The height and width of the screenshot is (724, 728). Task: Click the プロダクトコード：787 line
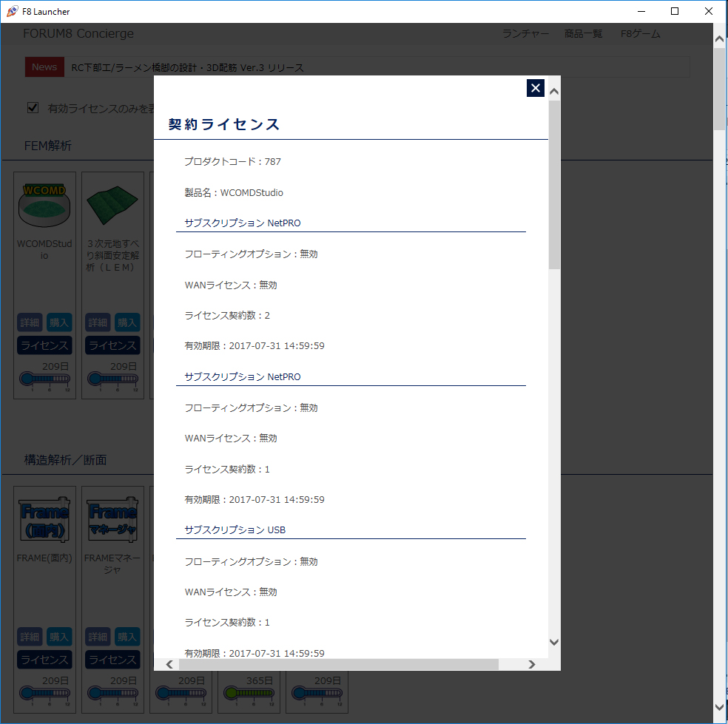click(232, 161)
